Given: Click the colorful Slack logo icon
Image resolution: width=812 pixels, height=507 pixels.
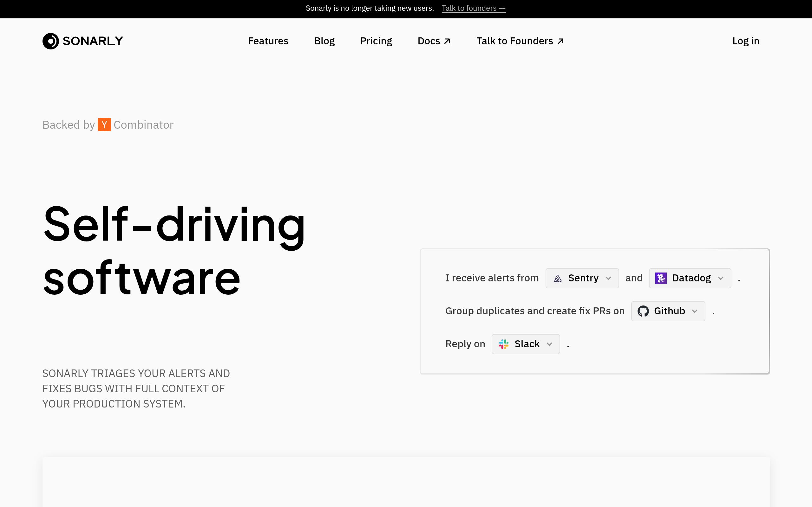Looking at the screenshot, I should pos(503,344).
